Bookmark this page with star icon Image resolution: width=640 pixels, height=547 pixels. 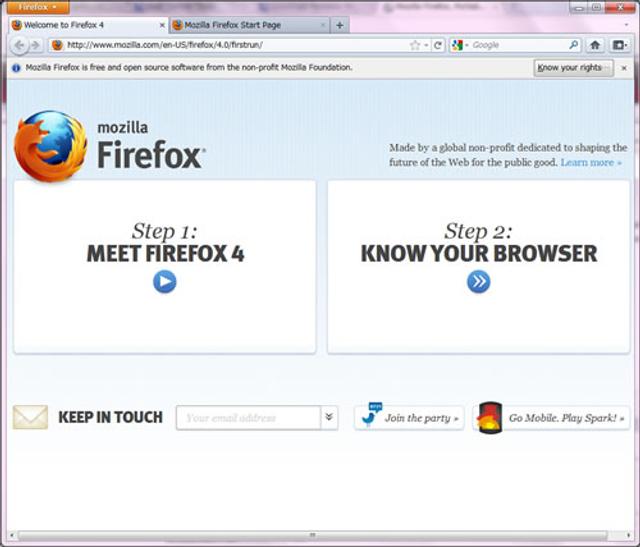[x=415, y=45]
